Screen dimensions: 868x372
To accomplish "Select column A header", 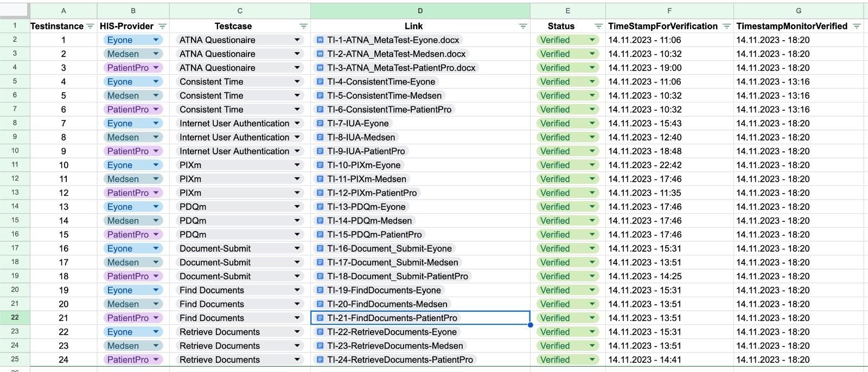I will tap(63, 11).
